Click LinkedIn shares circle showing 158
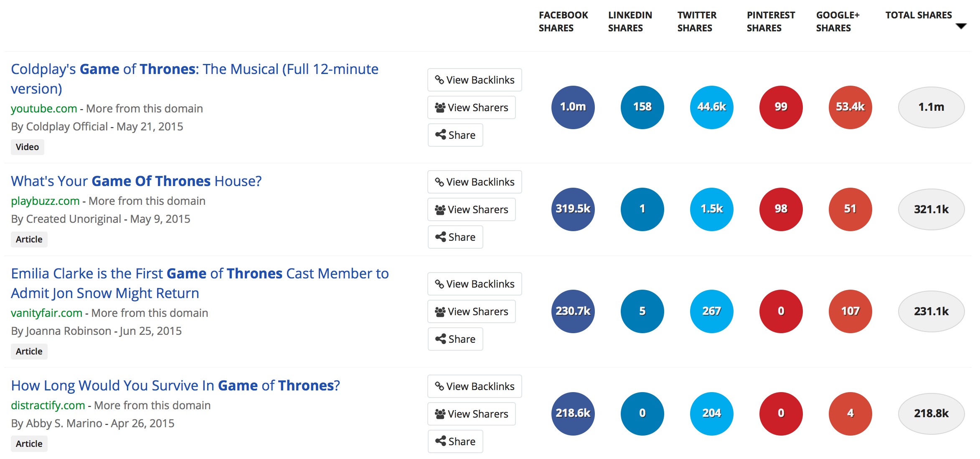The height and width of the screenshot is (459, 980). [642, 107]
